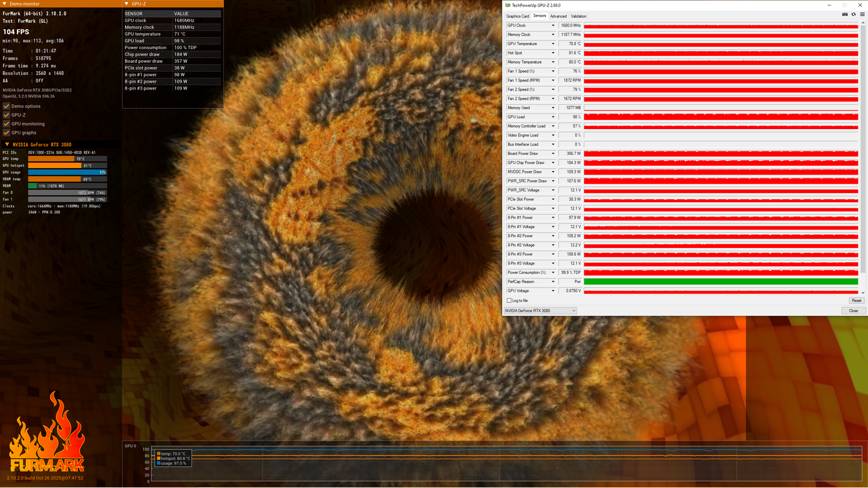
Task: Select the Sensors tab
Action: (x=539, y=16)
